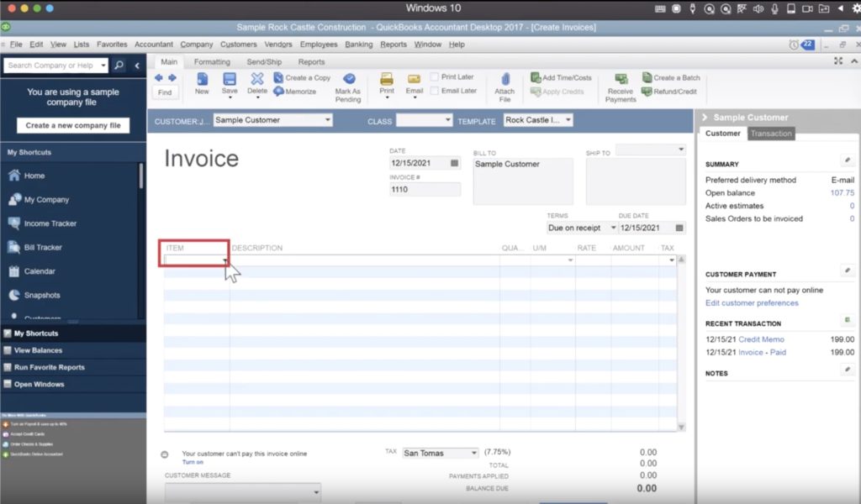The height and width of the screenshot is (504, 861).
Task: Expand search box dropdown arrow
Action: pyautogui.click(x=103, y=66)
